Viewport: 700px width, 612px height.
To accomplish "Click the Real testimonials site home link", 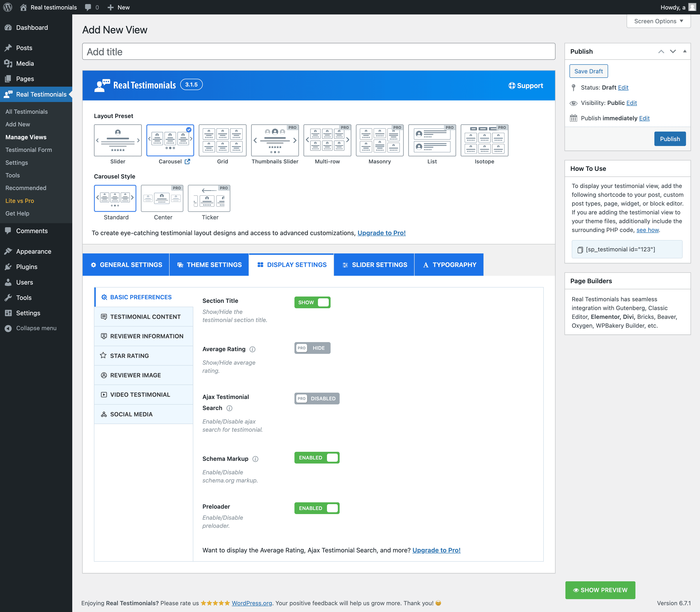I will 49,7.
